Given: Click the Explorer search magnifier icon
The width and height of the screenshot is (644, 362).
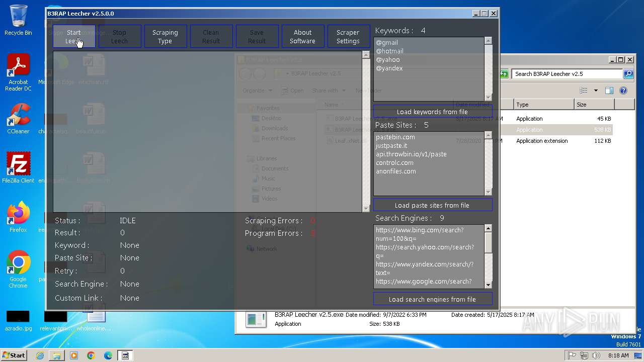Looking at the screenshot, I should pos(628,74).
